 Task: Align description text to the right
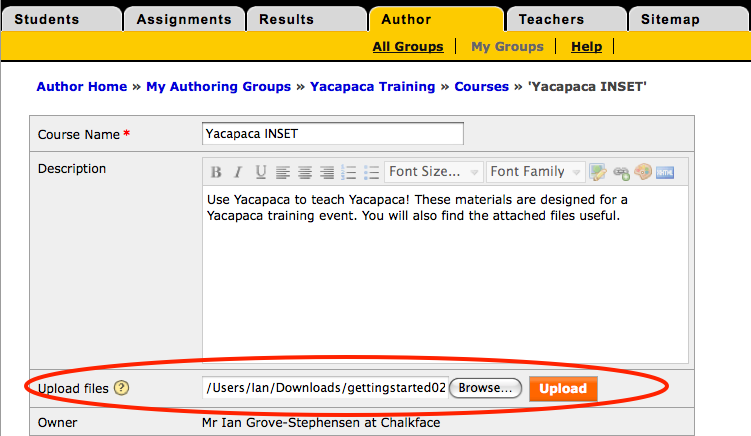[x=327, y=172]
